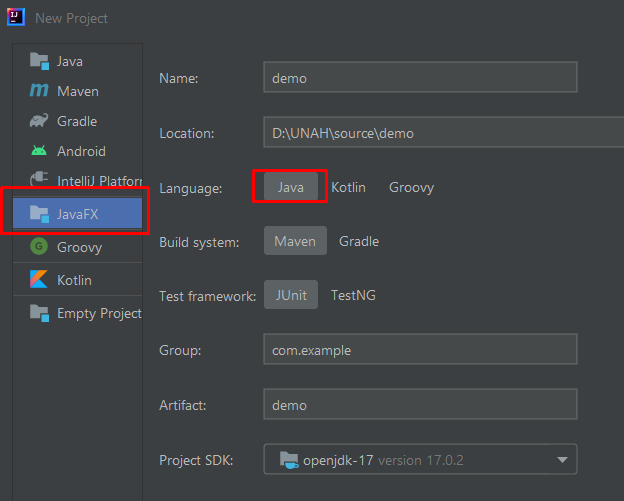Screen dimensions: 624x501
Task: Set Build system to Gradle
Action: click(x=359, y=241)
